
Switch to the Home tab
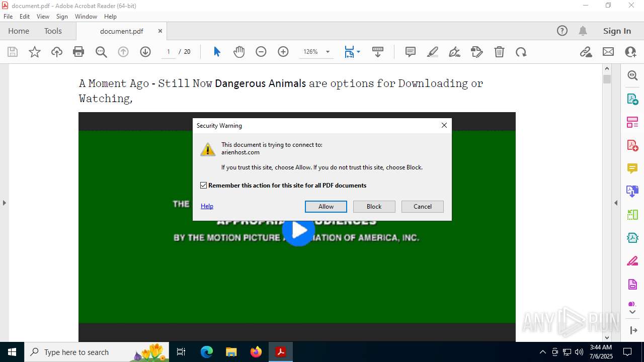(19, 31)
